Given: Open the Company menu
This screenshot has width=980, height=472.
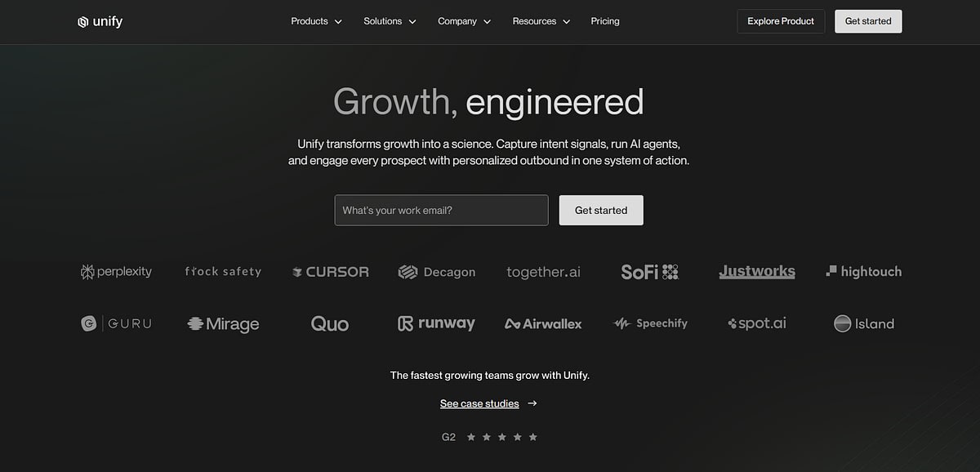Looking at the screenshot, I should 464,21.
